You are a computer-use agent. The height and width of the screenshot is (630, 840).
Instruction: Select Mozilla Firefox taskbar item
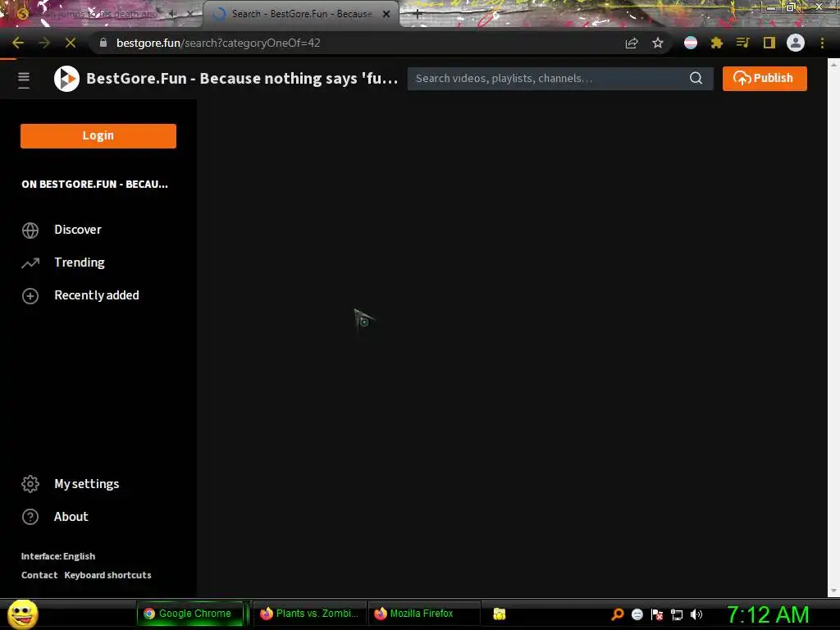(x=423, y=614)
